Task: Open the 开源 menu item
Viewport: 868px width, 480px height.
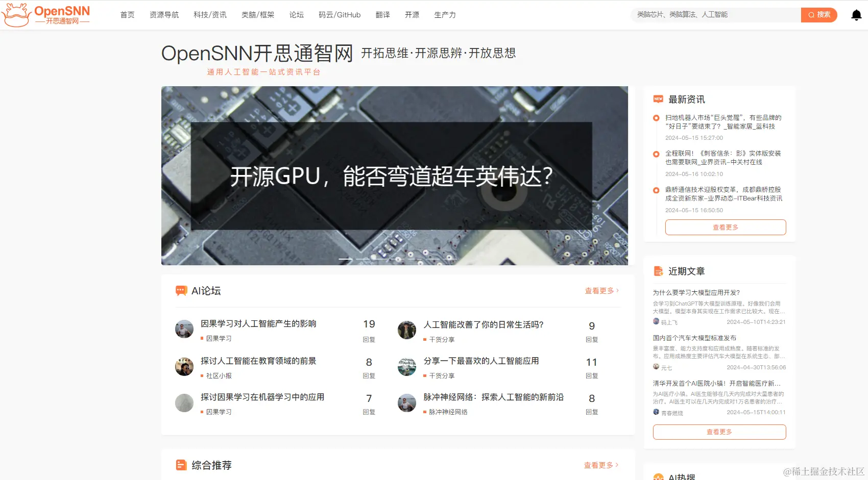Action: 412,15
